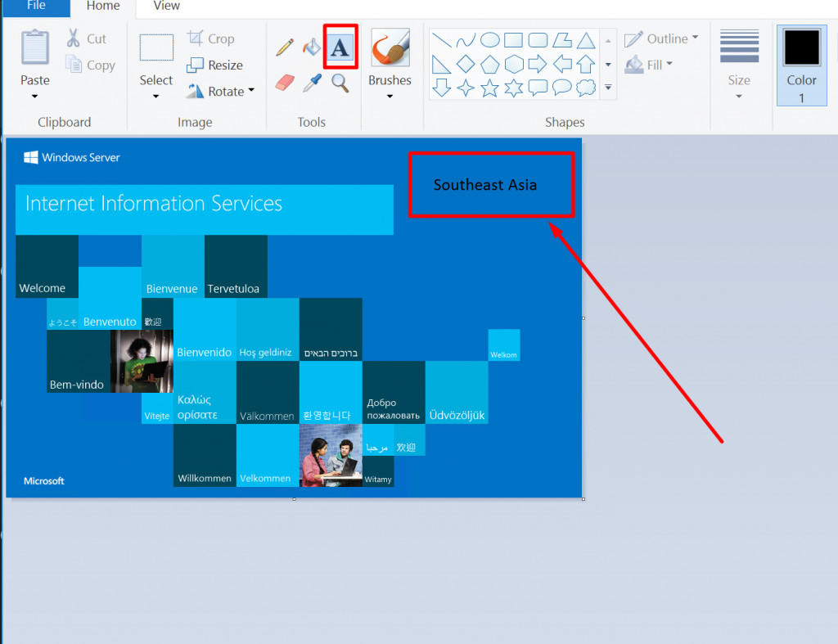Choose the Rounded rectangular callout shape
838x644 pixels.
(x=538, y=88)
